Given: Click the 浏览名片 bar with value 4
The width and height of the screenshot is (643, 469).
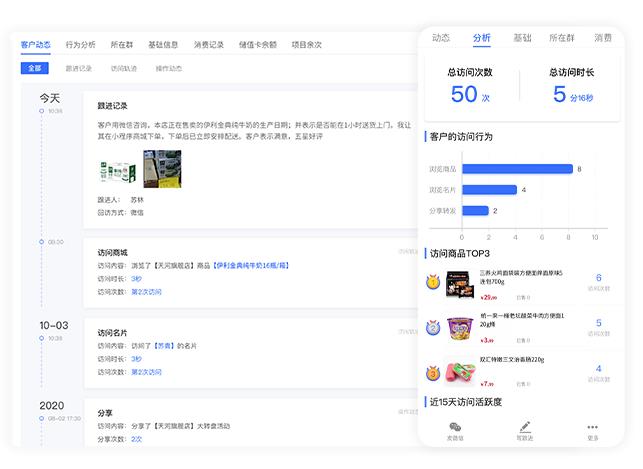Looking at the screenshot, I should [x=490, y=190].
